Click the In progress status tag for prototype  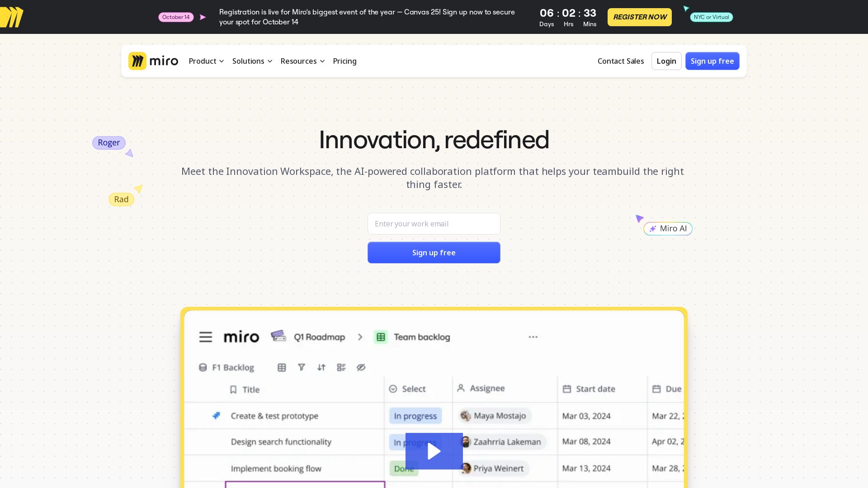pyautogui.click(x=415, y=416)
